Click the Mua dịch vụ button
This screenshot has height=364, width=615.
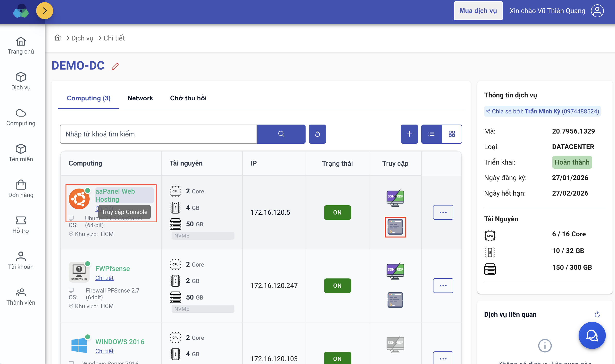click(x=478, y=11)
